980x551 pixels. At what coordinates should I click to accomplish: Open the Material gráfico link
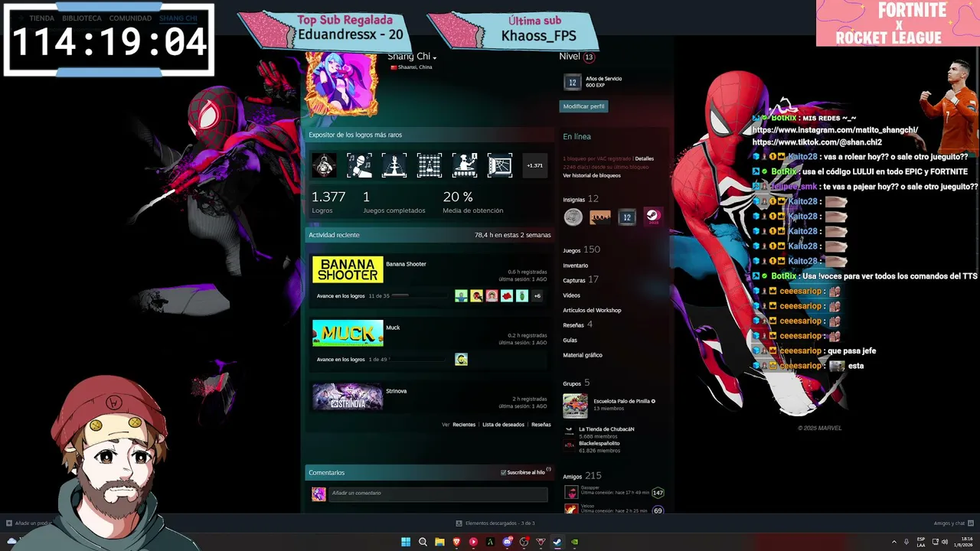[583, 355]
